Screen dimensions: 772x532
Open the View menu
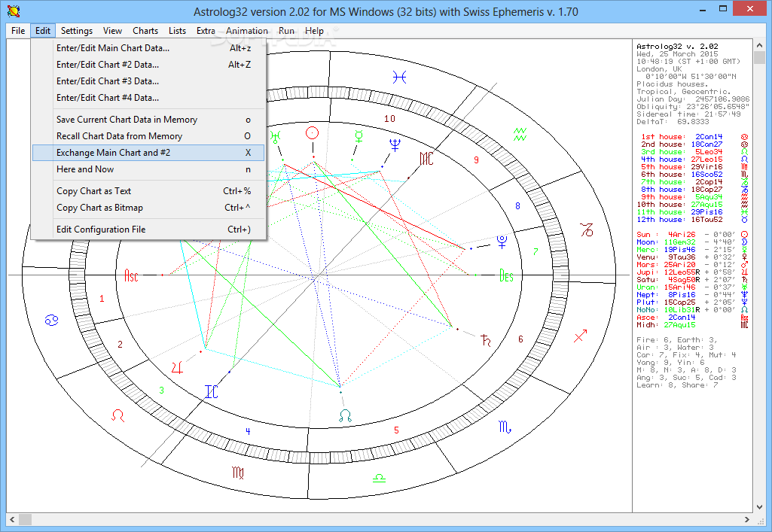(112, 31)
